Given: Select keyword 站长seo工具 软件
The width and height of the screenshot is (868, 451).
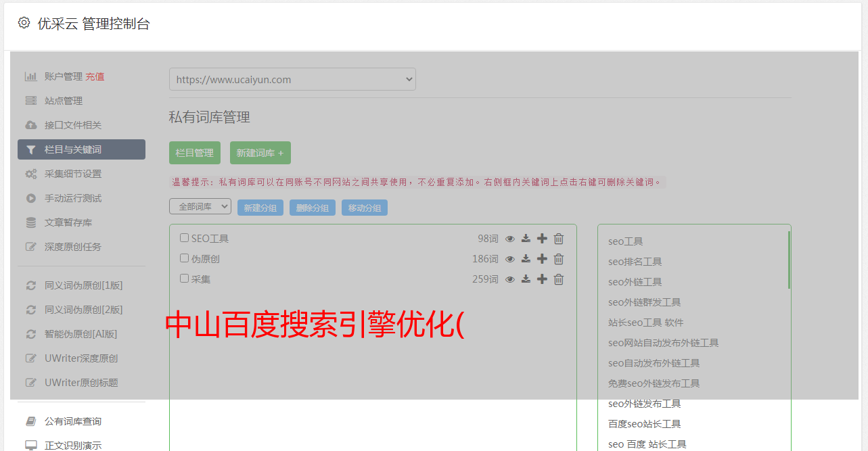Looking at the screenshot, I should point(646,323).
